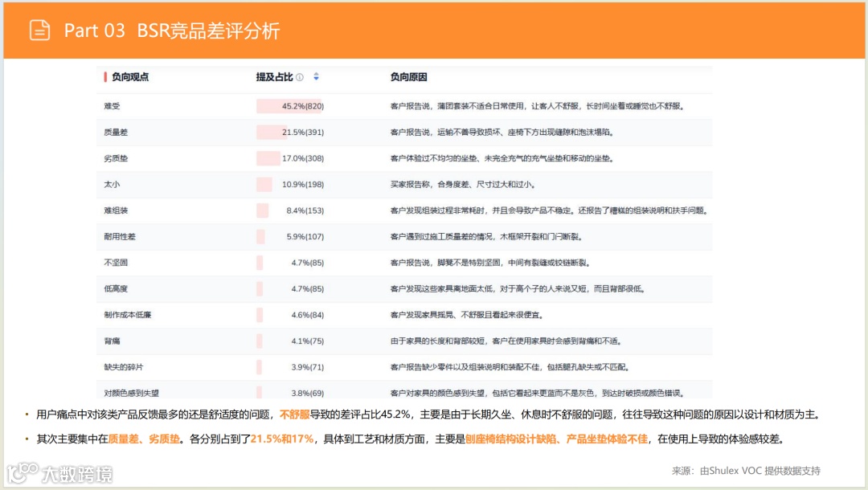The height and width of the screenshot is (490, 868).
Task: Click the 负向观点 column header
Action: (x=130, y=77)
